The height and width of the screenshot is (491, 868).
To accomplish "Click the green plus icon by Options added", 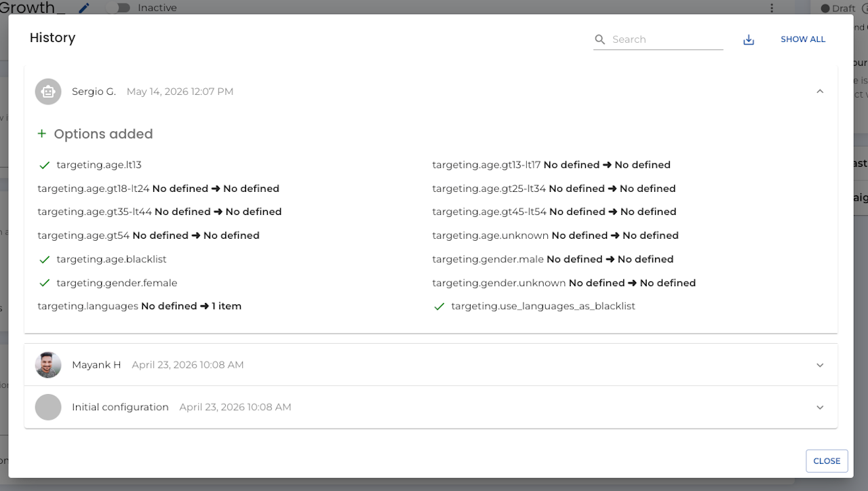I will coord(42,134).
